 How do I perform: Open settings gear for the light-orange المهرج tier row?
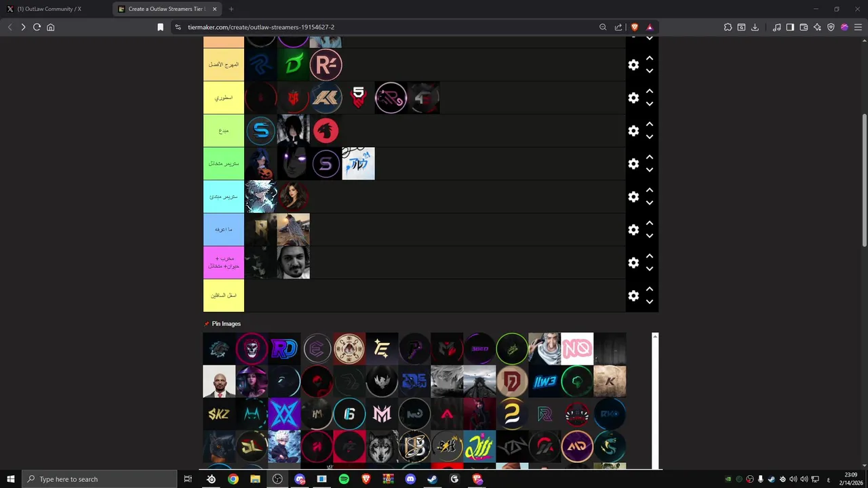point(633,65)
